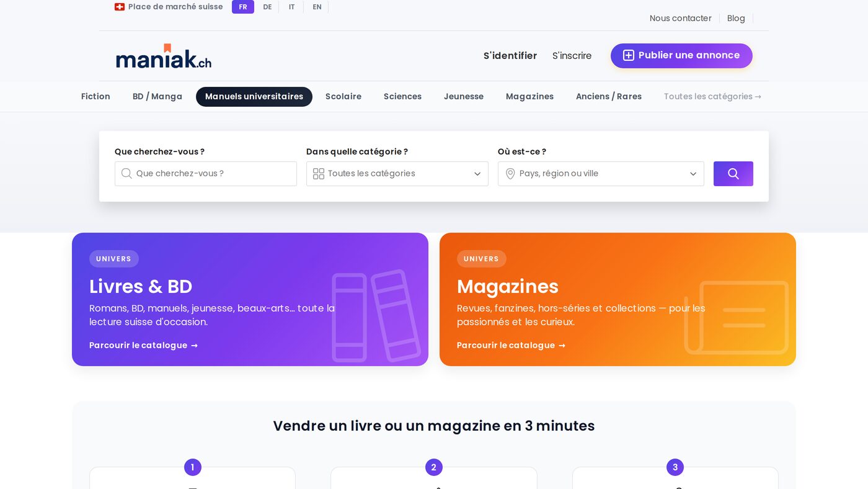This screenshot has width=868, height=489.
Task: Click the grid icon in category field
Action: [x=319, y=174]
